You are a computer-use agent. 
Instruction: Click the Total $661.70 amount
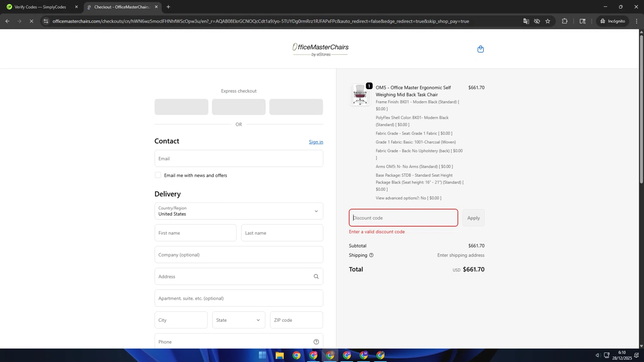(474, 269)
